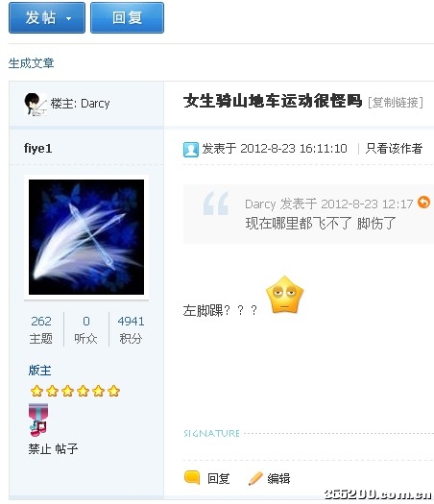This screenshot has height=504, width=434.
Task: Click the music medal badge icon
Action: pos(38,420)
